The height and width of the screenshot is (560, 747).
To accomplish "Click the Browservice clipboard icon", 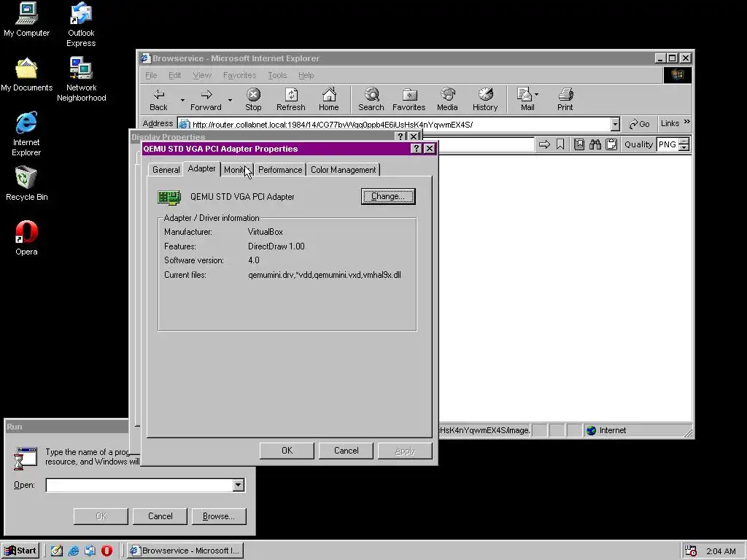I will coord(611,144).
